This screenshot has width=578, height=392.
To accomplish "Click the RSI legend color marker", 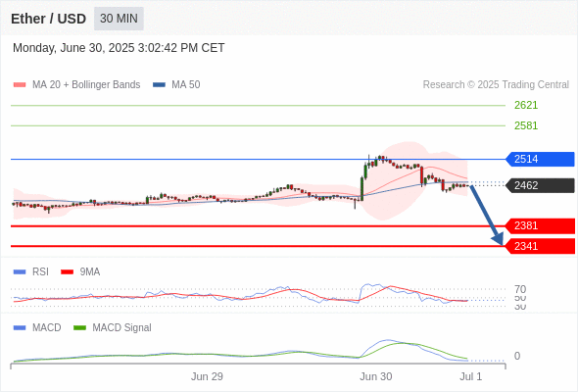I will click(20, 272).
